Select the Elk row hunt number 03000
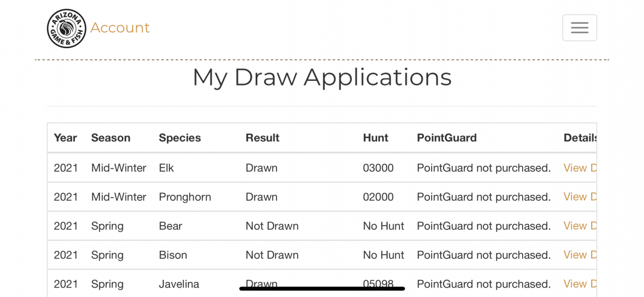Viewport: 644px width, 297px height. (x=378, y=168)
